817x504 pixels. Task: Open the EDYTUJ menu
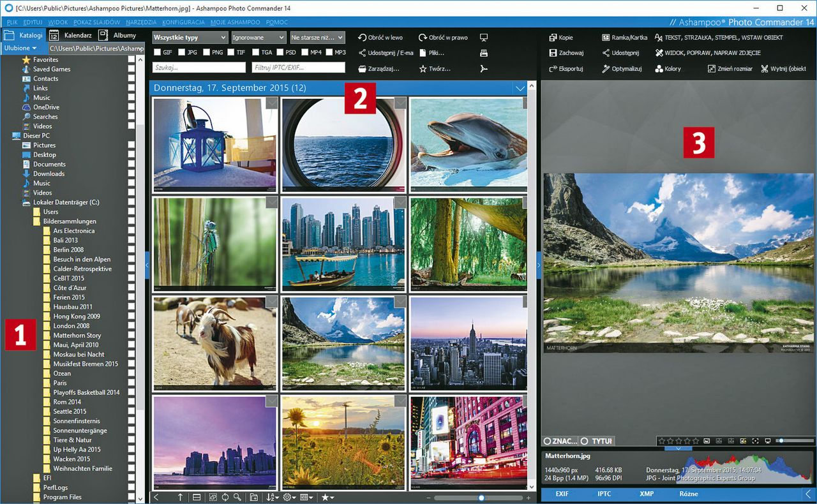(x=33, y=22)
